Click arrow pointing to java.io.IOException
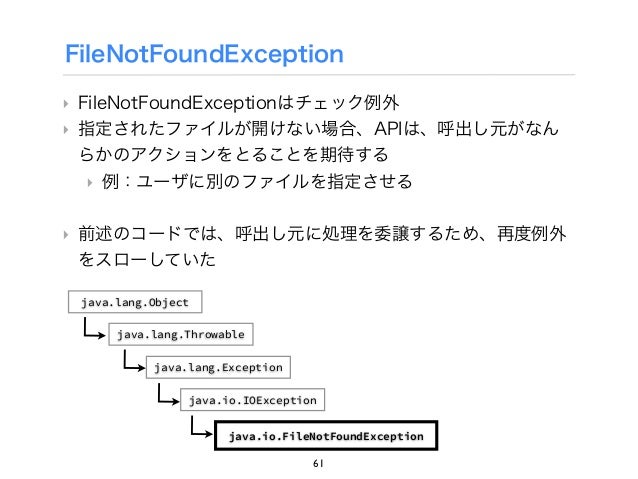Viewport: 638px width, 479px height. pyautogui.click(x=168, y=394)
